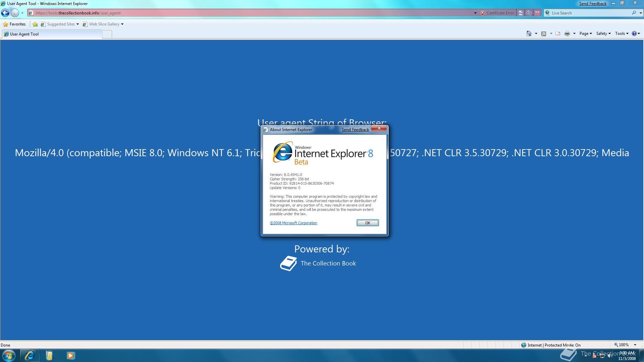Click The Collection Book logo on page
This screenshot has width=644, height=362.
point(318,263)
